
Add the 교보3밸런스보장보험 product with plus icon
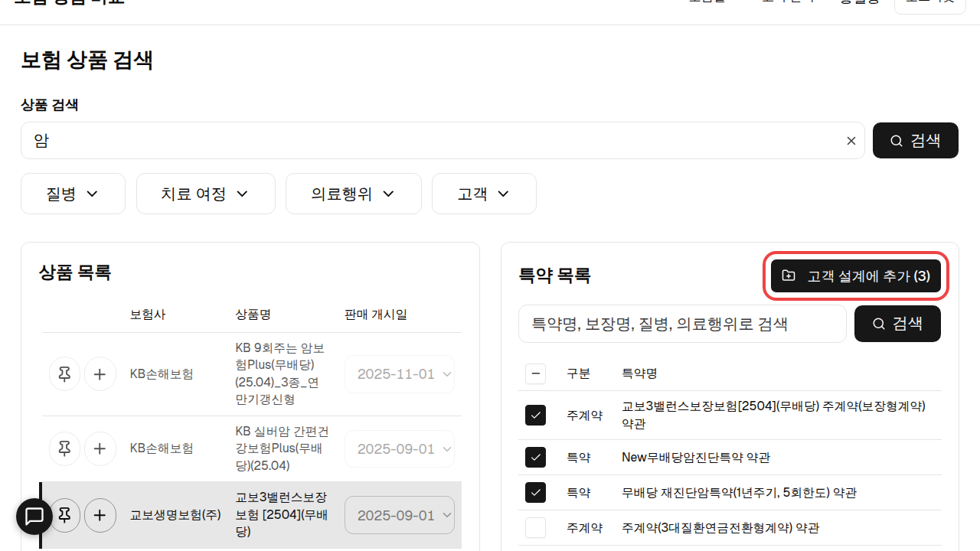click(100, 515)
